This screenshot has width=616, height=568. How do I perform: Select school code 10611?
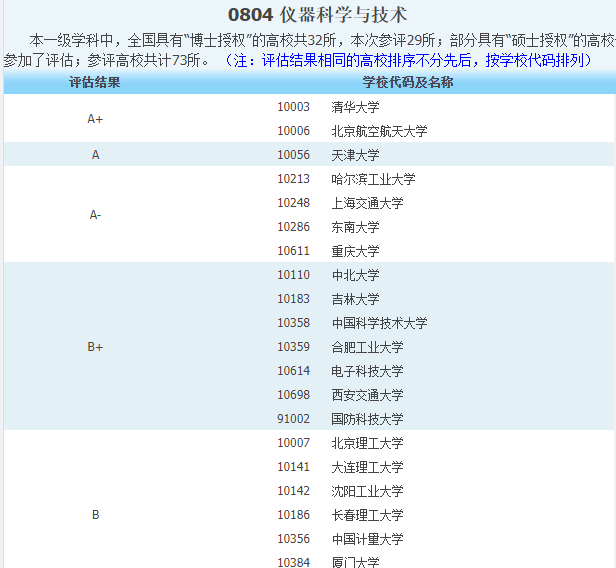click(293, 251)
